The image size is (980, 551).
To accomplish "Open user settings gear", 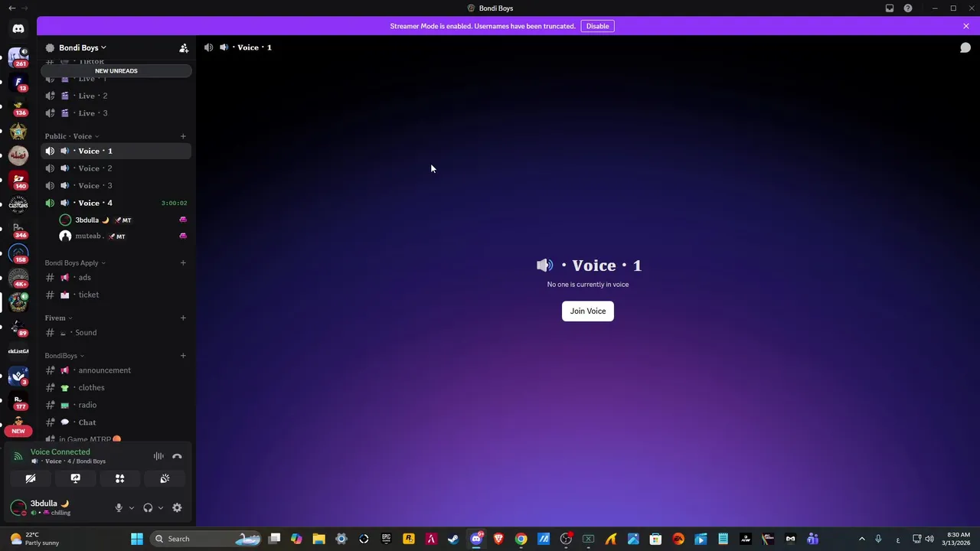I will pyautogui.click(x=177, y=507).
